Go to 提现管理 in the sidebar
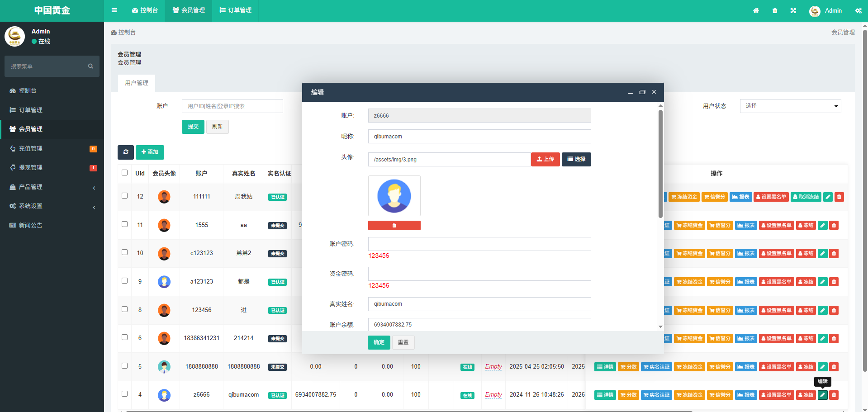 point(31,167)
